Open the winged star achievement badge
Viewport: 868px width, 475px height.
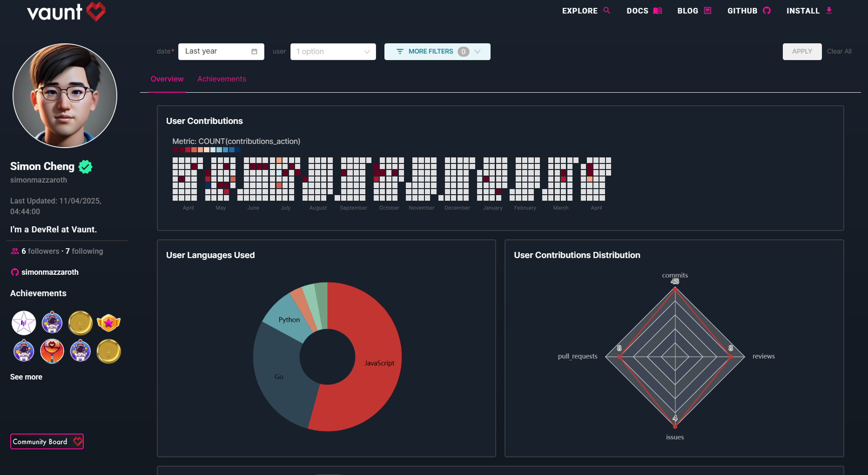point(108,323)
